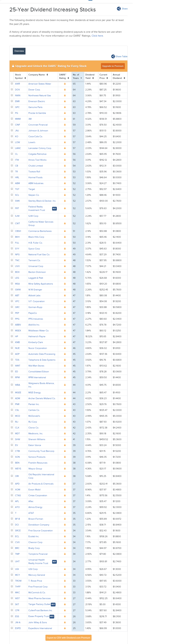Click the DARS lock icon for AWR row
This screenshot has height=644, width=187.
65,84
